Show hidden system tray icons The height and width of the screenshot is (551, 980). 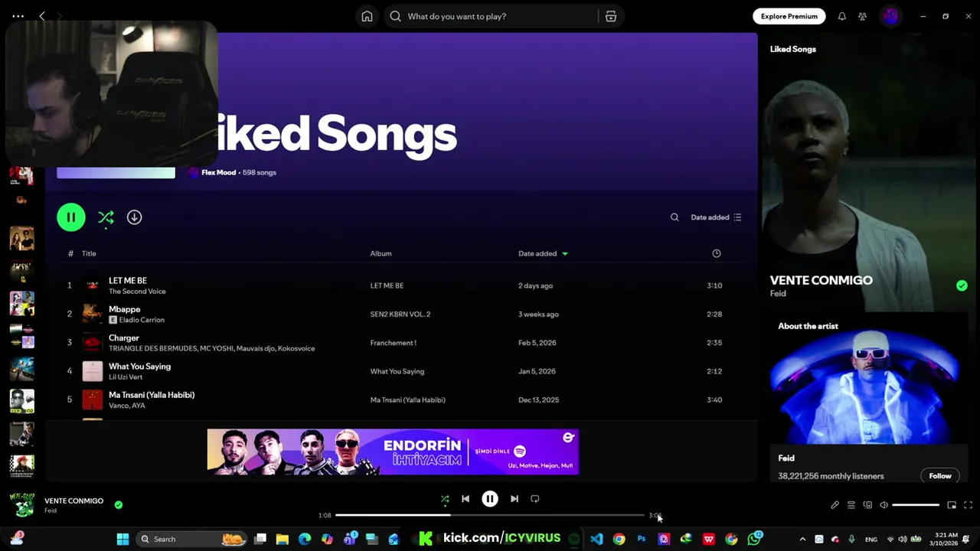coord(802,539)
